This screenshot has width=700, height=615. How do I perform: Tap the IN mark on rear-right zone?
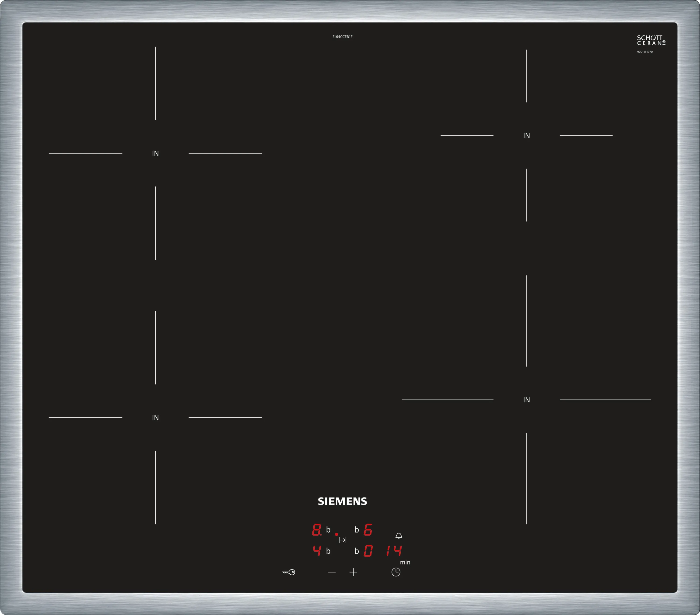pos(526,135)
